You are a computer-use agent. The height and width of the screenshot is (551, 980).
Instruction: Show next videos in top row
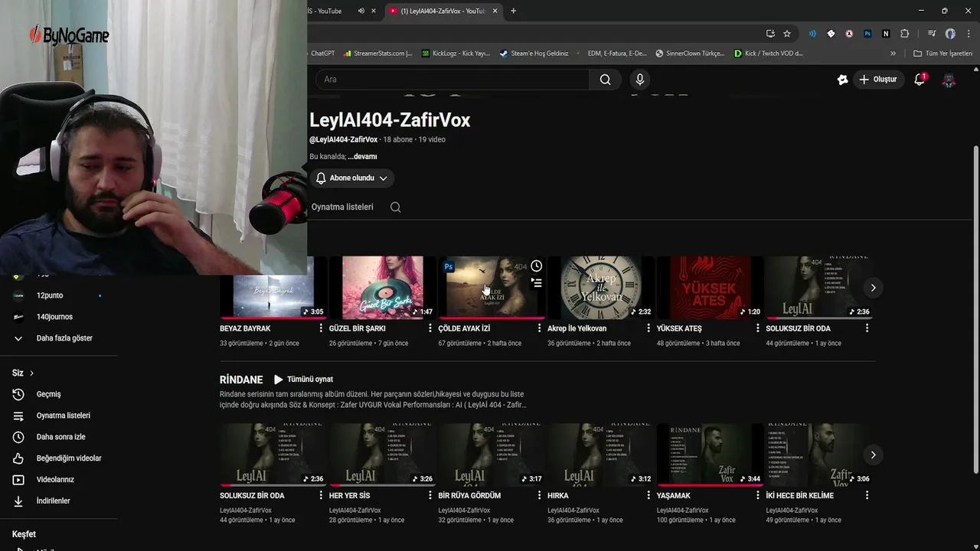click(x=873, y=288)
